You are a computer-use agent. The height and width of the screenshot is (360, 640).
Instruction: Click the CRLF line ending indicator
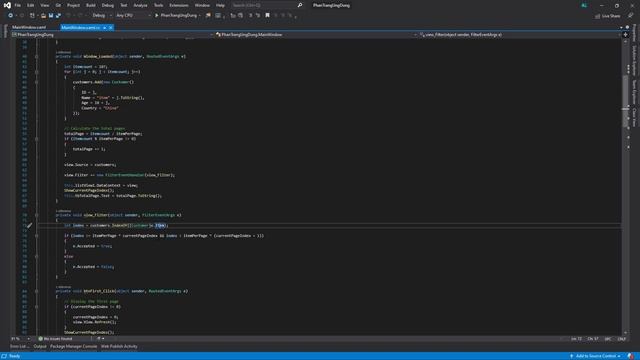(622, 339)
